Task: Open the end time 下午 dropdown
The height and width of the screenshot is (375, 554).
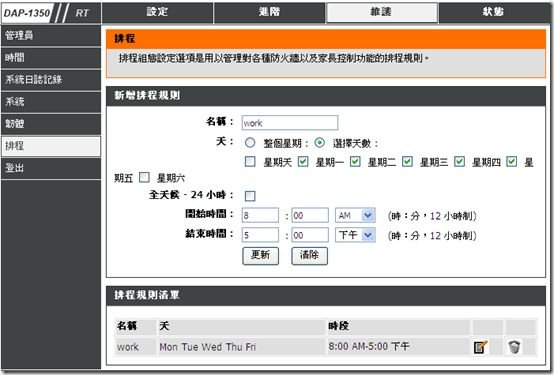Action: tap(355, 235)
